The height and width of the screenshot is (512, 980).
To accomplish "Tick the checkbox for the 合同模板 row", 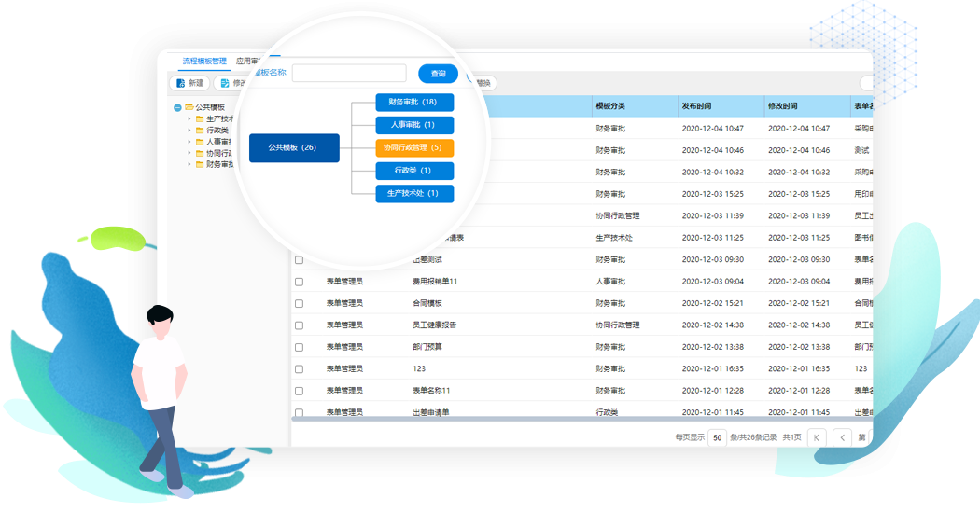I will [x=299, y=303].
